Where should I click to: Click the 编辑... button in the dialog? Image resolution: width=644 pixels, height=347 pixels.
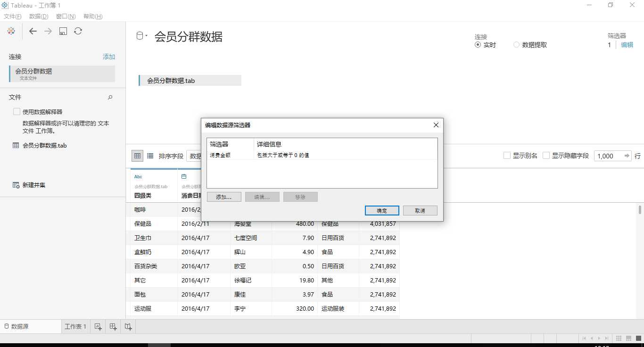(x=262, y=197)
